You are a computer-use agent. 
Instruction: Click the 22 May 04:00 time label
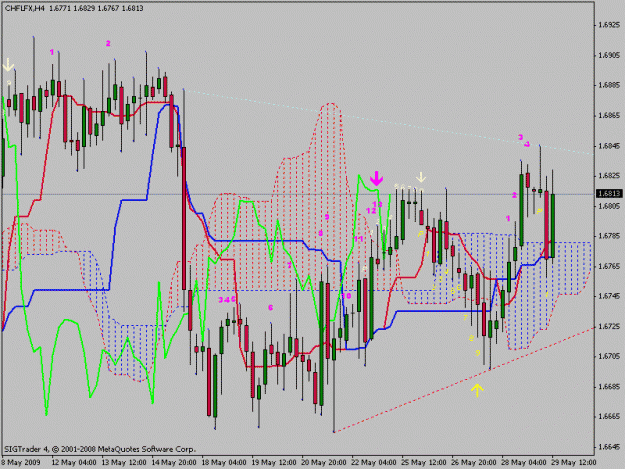[374, 462]
